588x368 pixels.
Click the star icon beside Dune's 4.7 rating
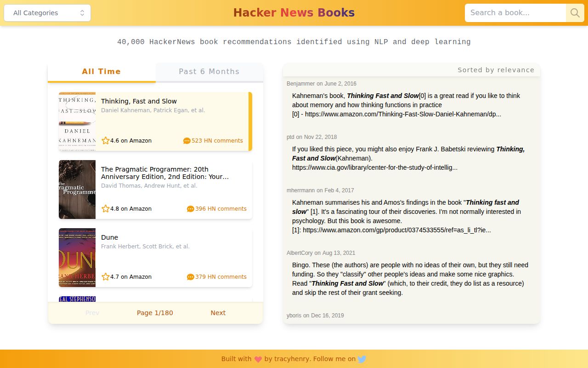point(105,277)
